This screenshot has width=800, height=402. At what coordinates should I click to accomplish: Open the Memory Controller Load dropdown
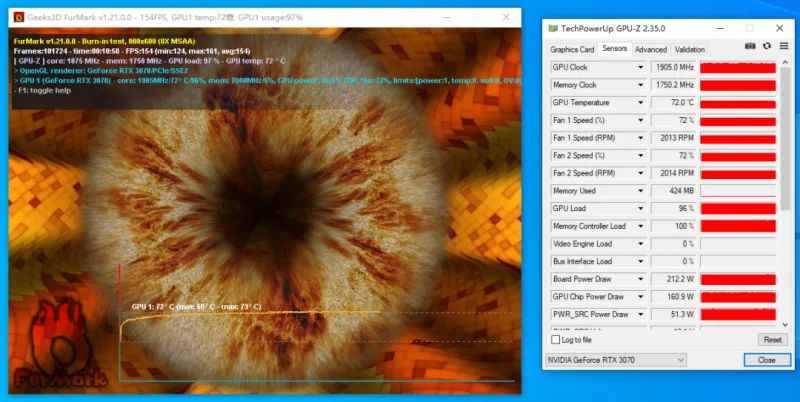click(x=640, y=226)
